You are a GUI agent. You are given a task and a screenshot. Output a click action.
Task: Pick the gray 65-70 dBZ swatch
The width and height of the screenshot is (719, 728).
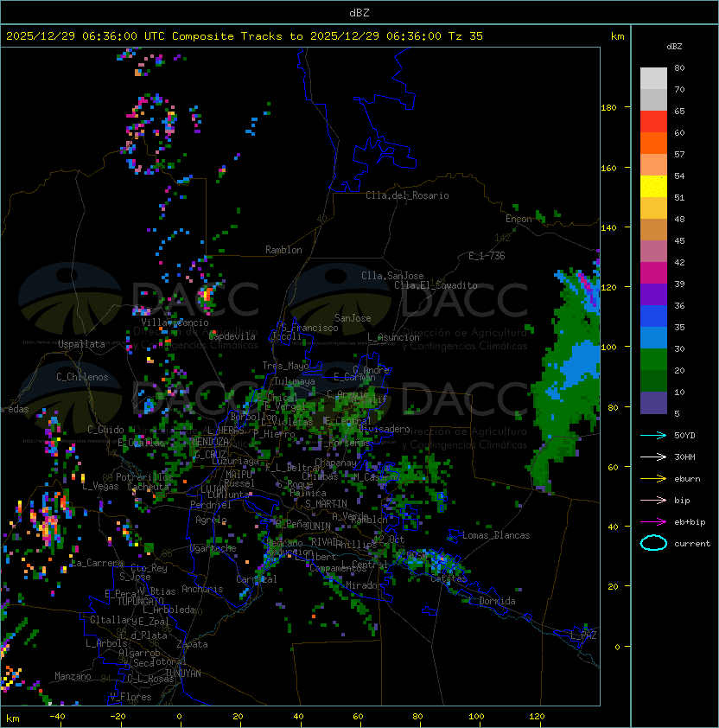click(x=653, y=99)
